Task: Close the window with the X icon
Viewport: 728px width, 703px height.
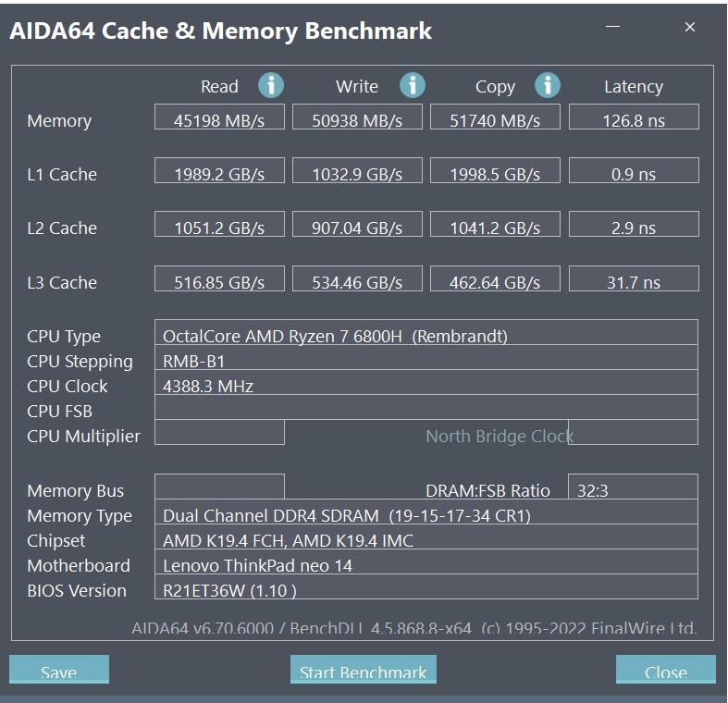Action: coord(690,27)
